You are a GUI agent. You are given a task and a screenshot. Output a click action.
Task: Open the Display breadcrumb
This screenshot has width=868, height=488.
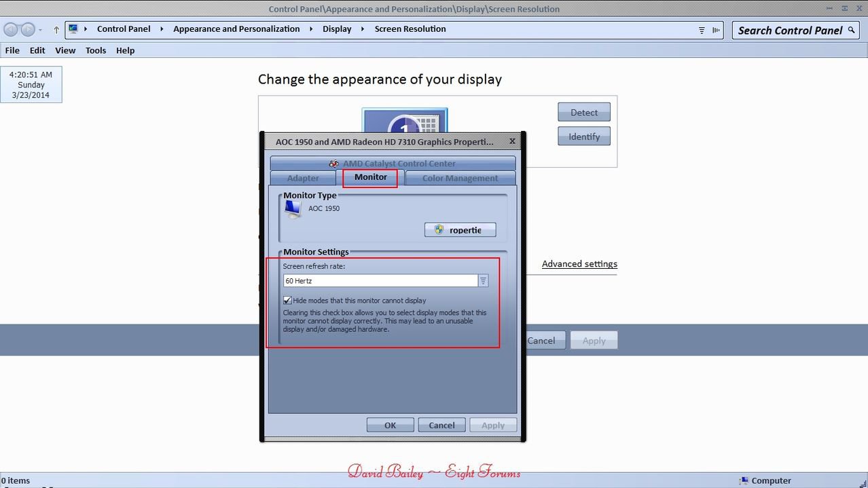337,29
